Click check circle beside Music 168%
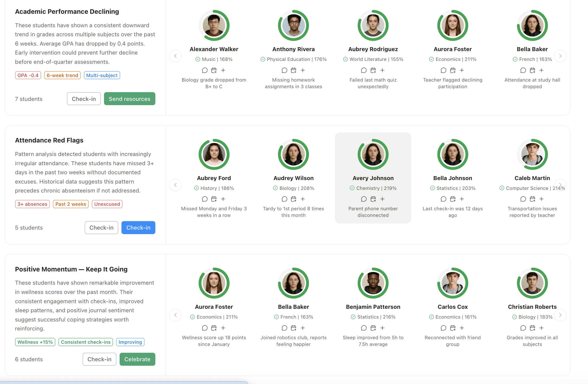 (198, 59)
